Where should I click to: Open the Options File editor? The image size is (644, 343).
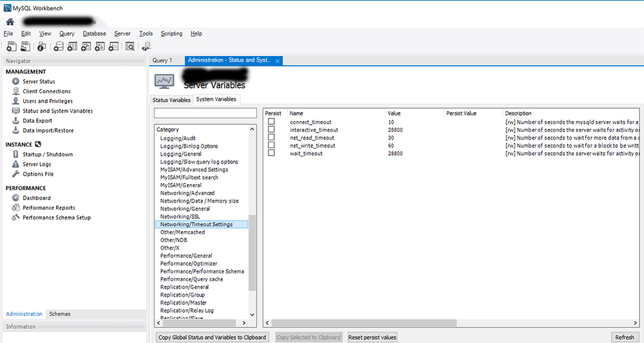coord(38,174)
